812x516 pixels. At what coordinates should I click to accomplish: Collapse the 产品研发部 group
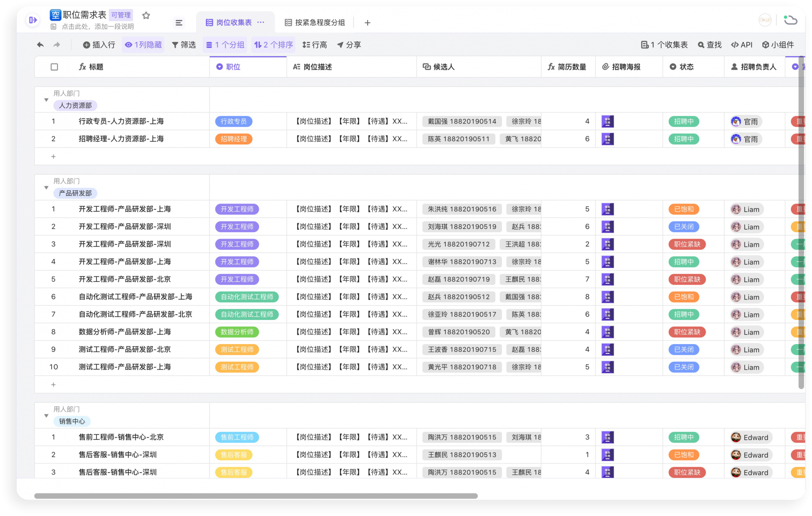pos(46,187)
